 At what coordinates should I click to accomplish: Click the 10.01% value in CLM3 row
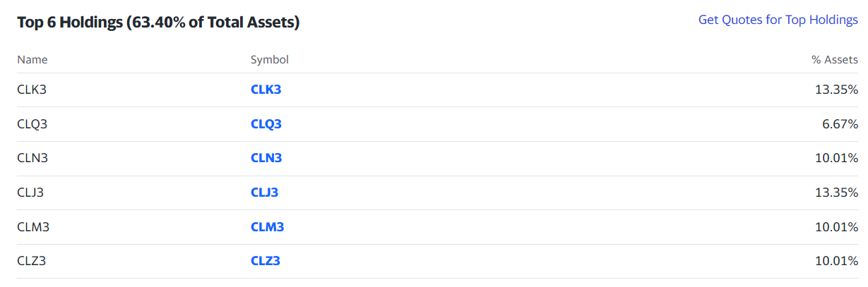(837, 227)
